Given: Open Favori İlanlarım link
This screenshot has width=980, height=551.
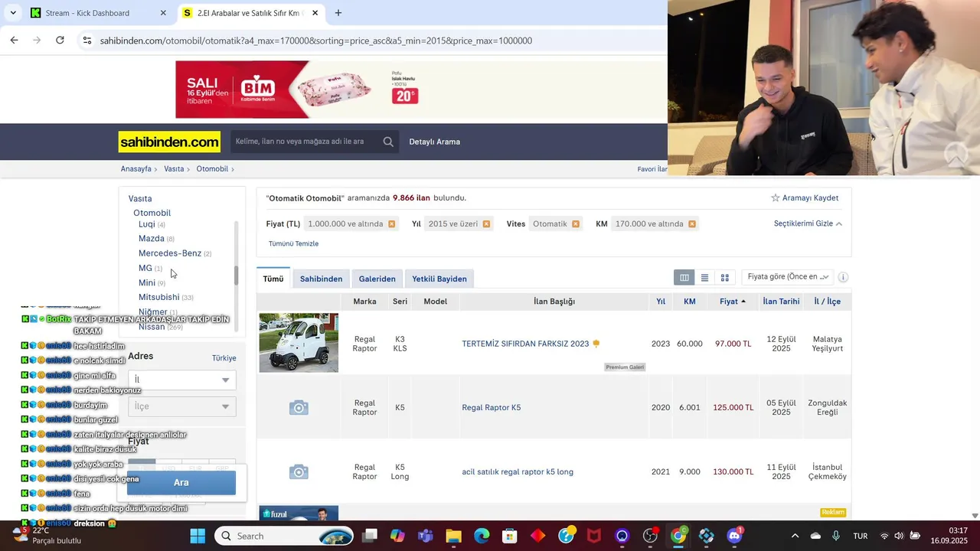Looking at the screenshot, I should coord(652,169).
